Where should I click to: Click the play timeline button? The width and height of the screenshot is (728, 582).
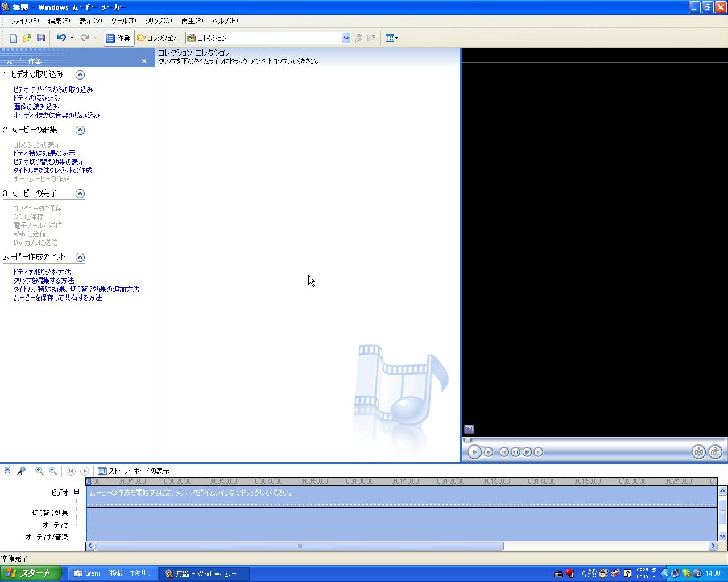85,471
